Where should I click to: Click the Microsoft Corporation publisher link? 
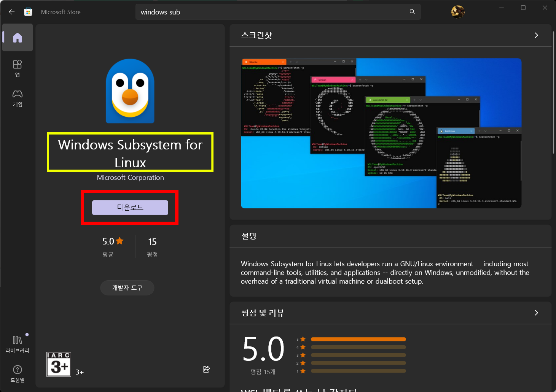tap(130, 178)
